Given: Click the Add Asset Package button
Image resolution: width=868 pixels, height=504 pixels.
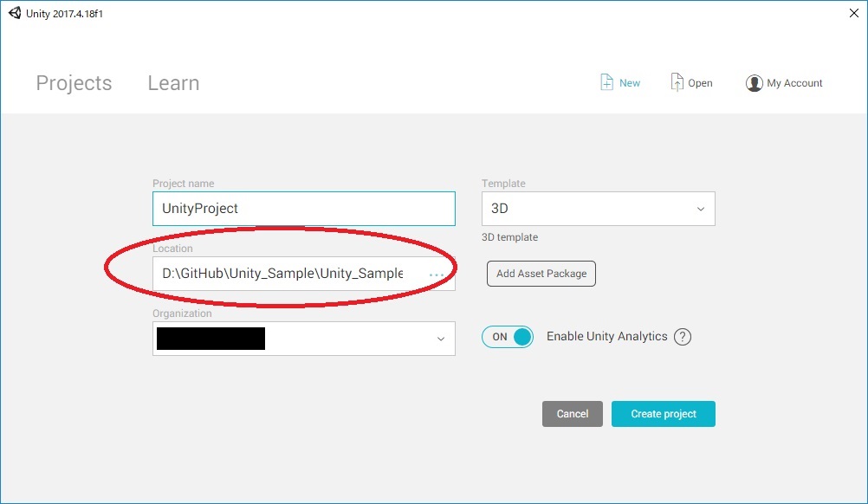Looking at the screenshot, I should pos(541,274).
